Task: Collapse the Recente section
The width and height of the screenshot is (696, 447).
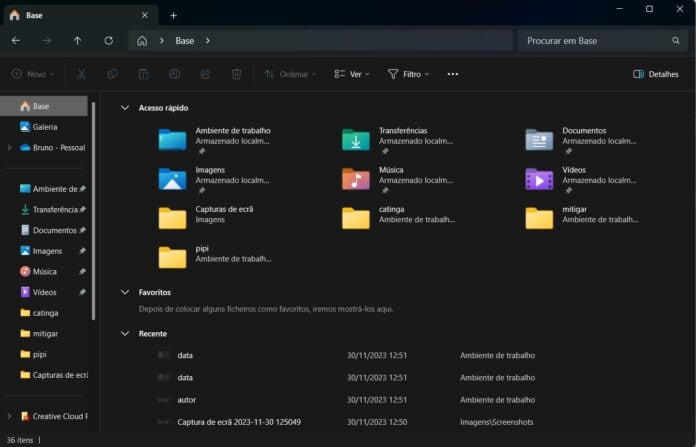Action: coord(125,334)
